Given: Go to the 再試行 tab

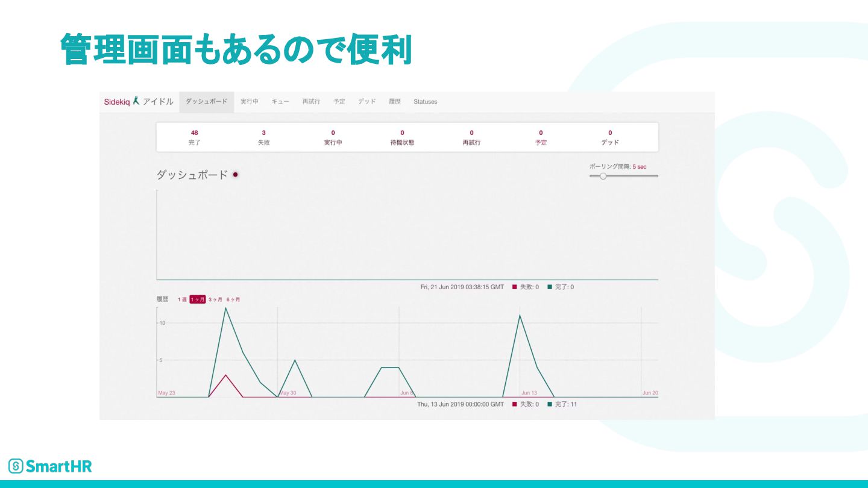Looking at the screenshot, I should point(311,102).
